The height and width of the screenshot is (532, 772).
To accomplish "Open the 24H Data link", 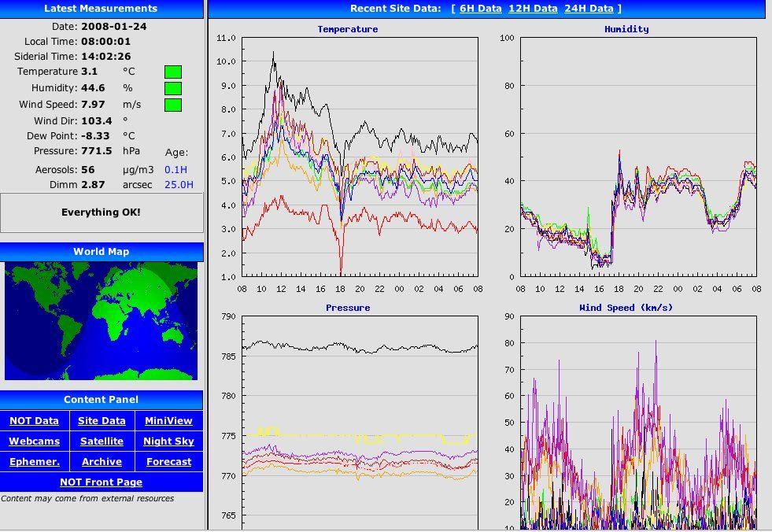I will point(589,9).
